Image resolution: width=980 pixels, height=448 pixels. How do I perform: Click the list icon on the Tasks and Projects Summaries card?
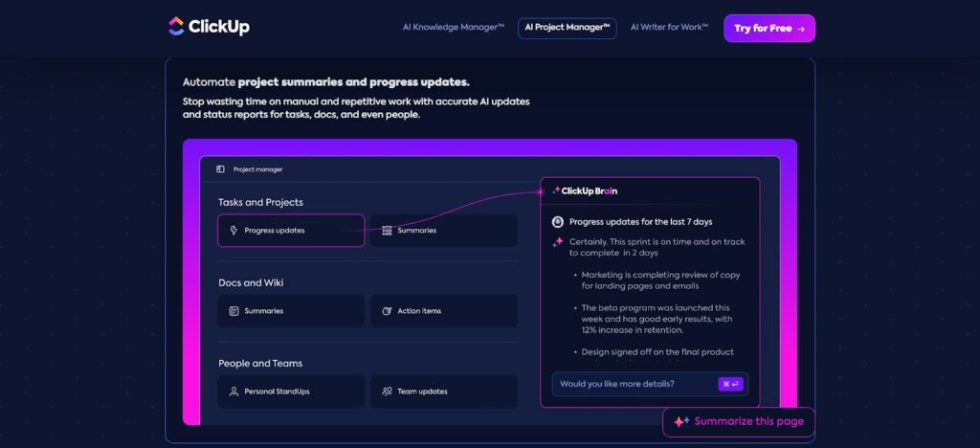[387, 231]
